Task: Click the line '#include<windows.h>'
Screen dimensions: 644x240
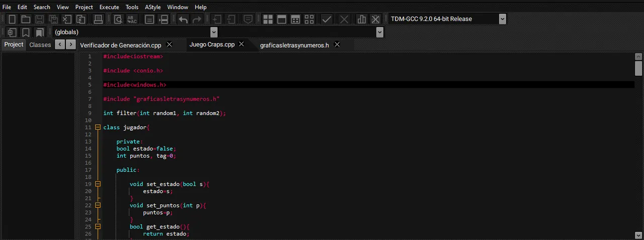Action: [134, 85]
